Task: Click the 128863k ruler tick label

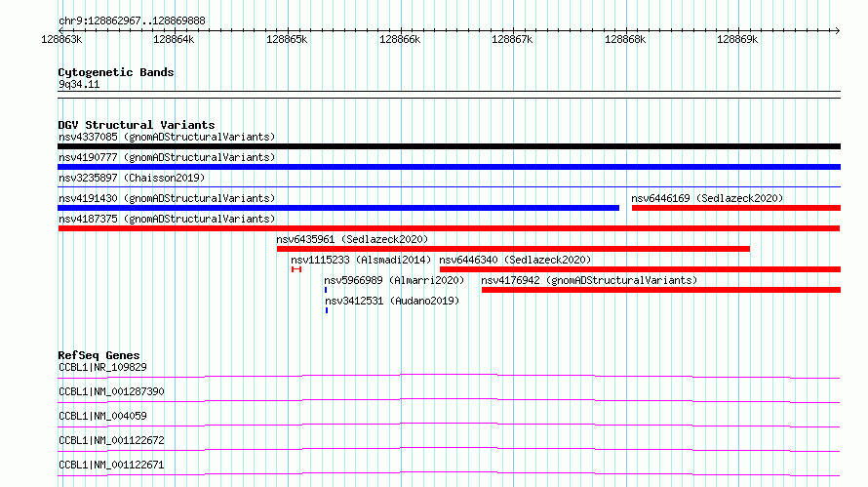Action: tap(61, 39)
